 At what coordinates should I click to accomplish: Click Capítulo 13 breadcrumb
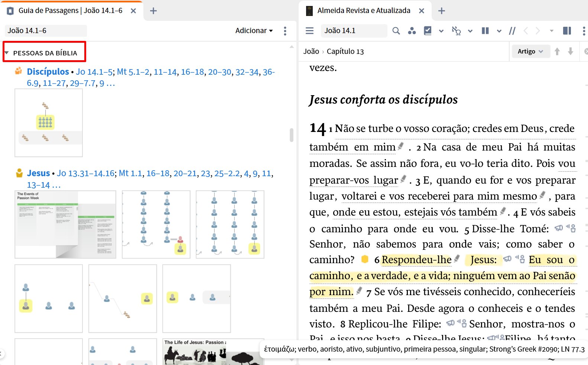click(345, 51)
